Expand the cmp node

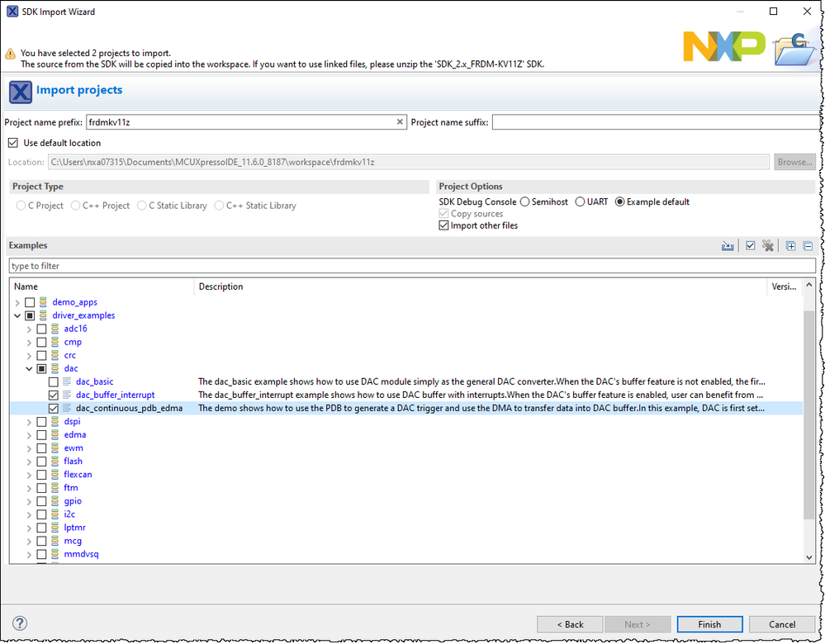point(29,343)
